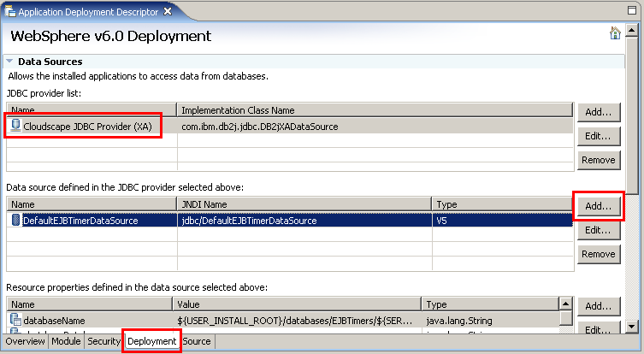Click the Application Deployment Descriptor tab icon
644x354 pixels.
[x=10, y=10]
